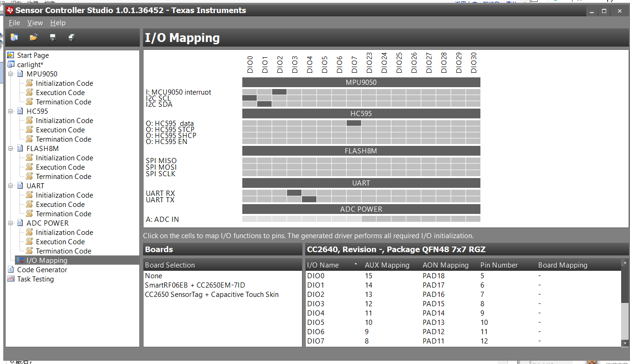Open UART Execution Code in tree
The width and height of the screenshot is (630, 364).
[x=60, y=204]
